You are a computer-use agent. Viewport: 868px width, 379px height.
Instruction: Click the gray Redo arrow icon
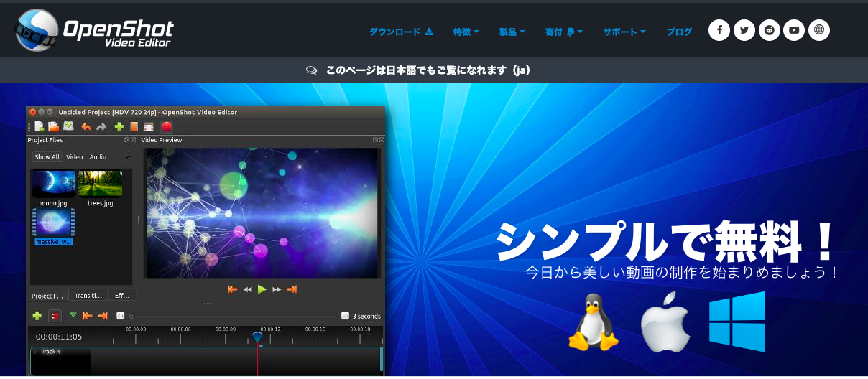(x=101, y=126)
